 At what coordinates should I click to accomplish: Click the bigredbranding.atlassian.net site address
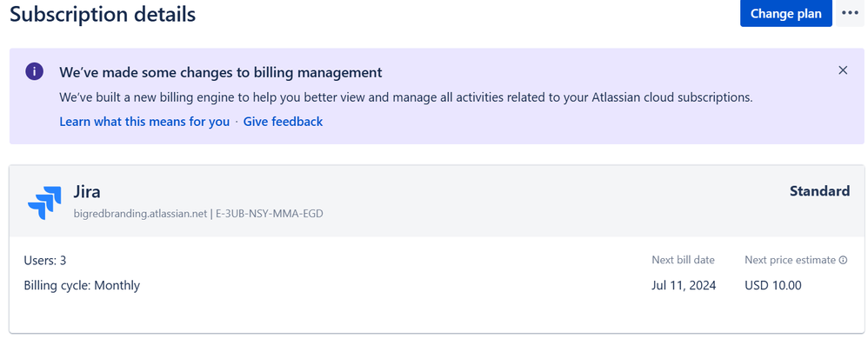click(143, 214)
